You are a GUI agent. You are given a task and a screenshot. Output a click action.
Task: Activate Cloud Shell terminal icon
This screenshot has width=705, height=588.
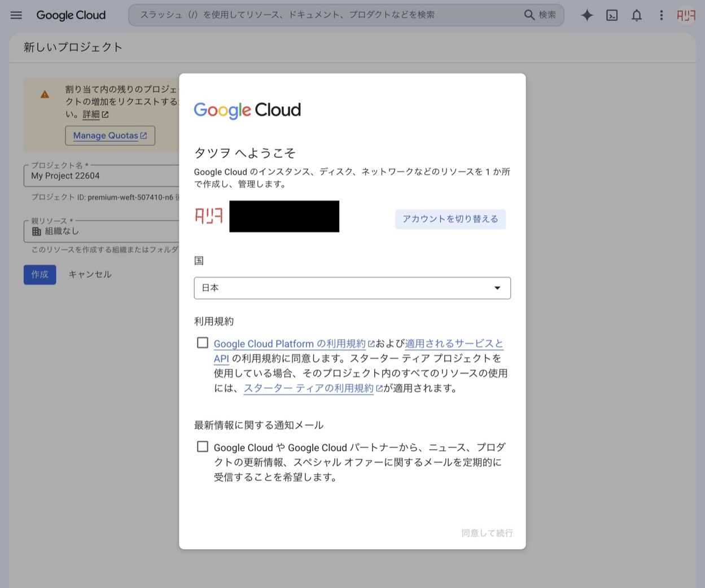tap(612, 15)
